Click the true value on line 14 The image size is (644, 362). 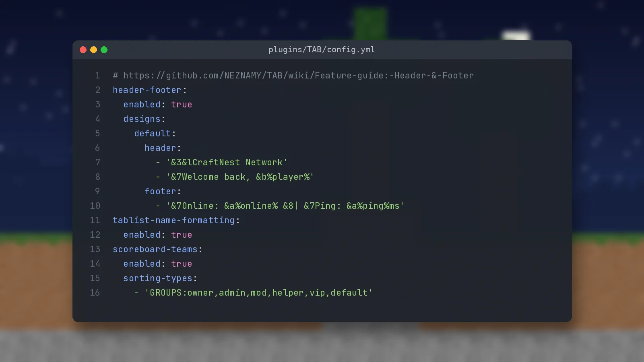pyautogui.click(x=182, y=264)
